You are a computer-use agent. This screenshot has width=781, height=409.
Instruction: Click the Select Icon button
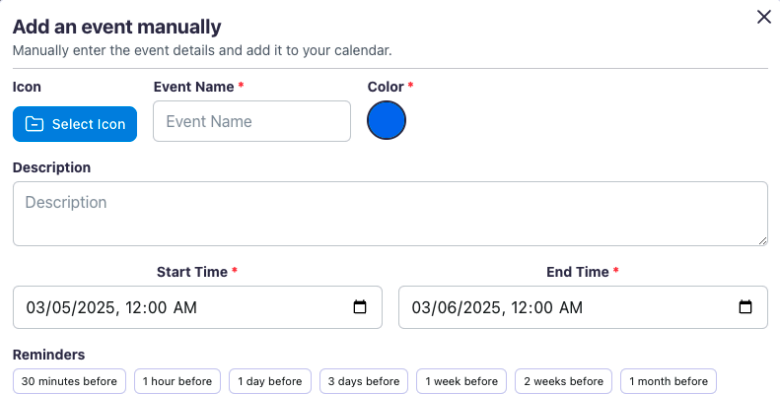point(75,124)
